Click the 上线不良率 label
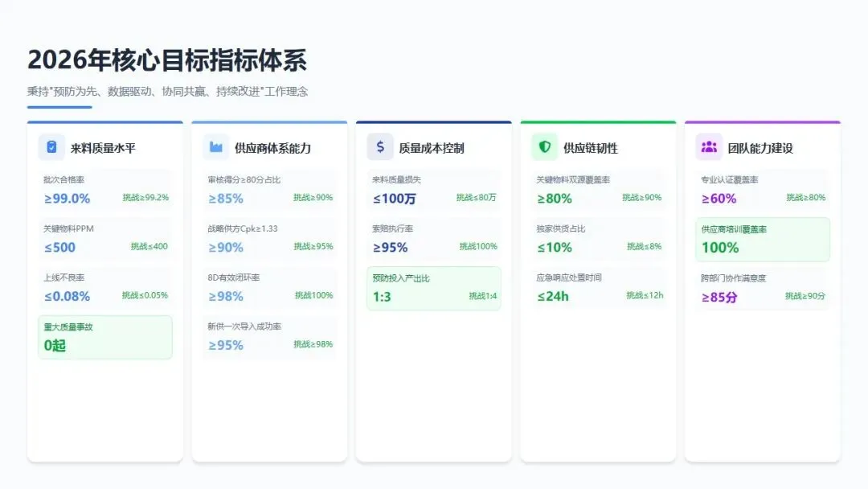This screenshot has width=868, height=489. coord(63,277)
